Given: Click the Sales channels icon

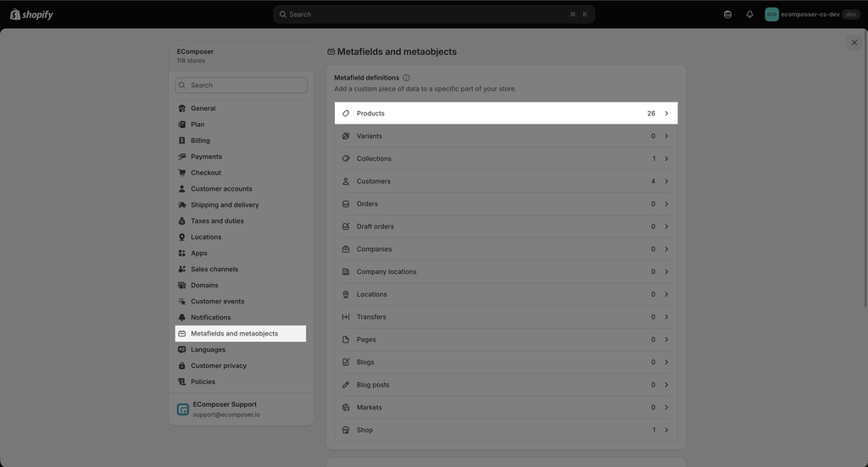Looking at the screenshot, I should (x=181, y=269).
